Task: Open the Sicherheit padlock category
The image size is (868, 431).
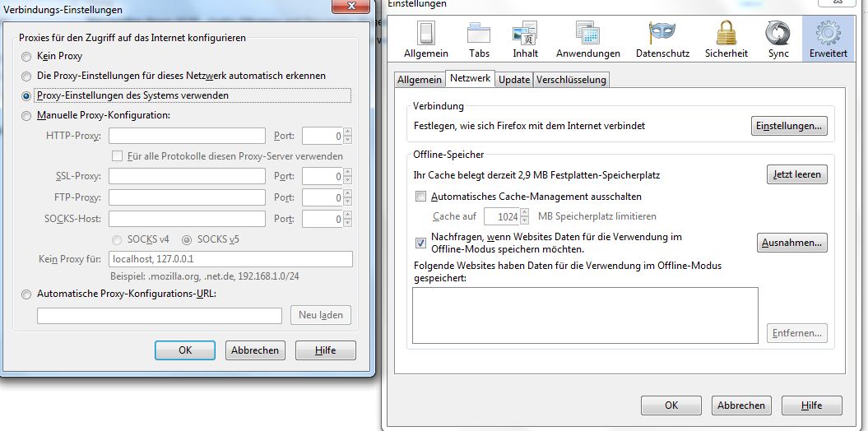Action: (x=726, y=39)
